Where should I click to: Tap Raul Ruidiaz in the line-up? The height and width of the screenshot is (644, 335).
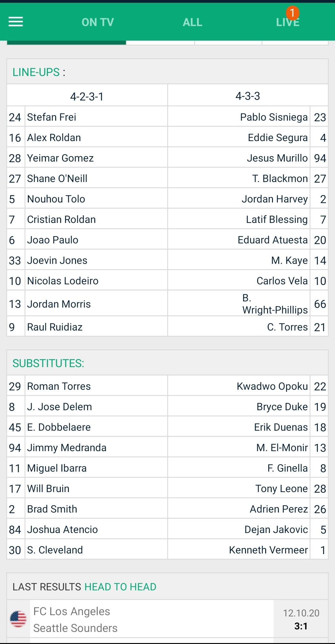coord(55,327)
